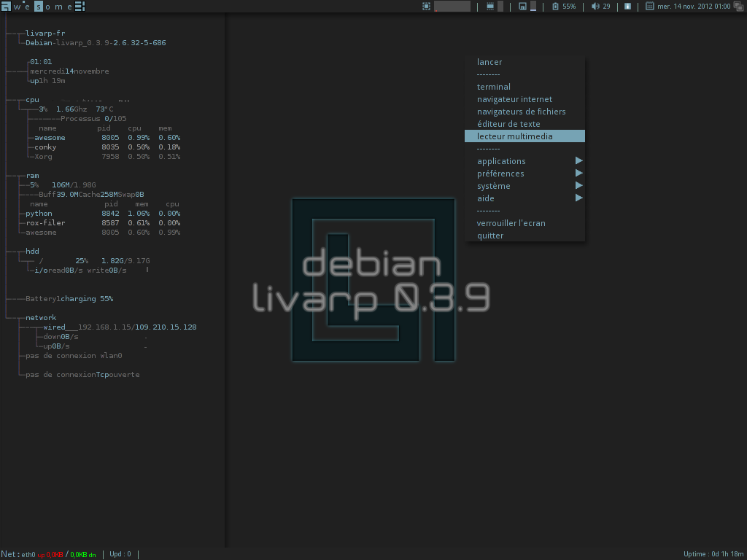747x560 pixels.
Task: Expand arrow beside 'aide'
Action: pyautogui.click(x=578, y=198)
